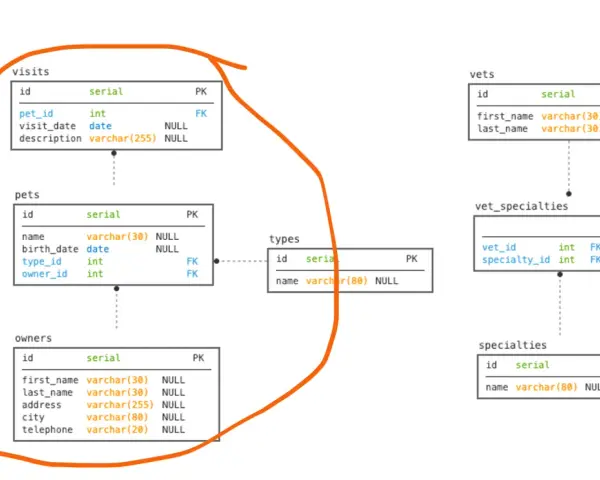Viewport: 600px width, 480px height.
Task: Select type_id column in pets table
Action: [42, 261]
